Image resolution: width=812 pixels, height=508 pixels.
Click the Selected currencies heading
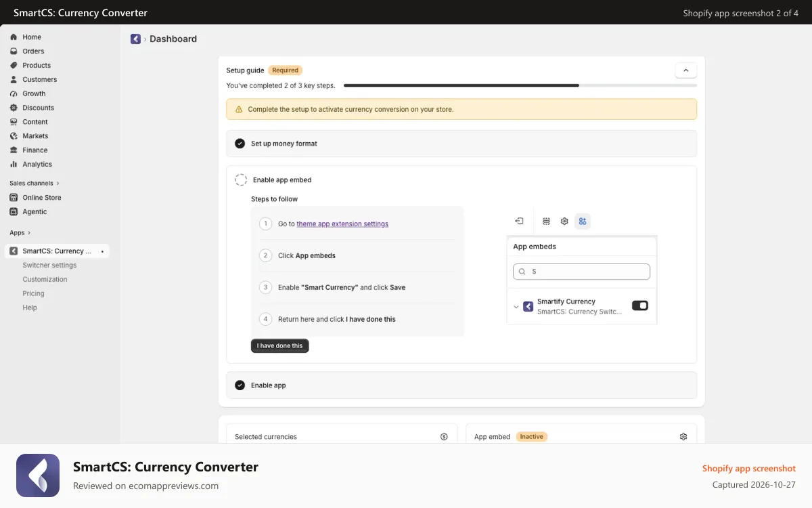[266, 437]
